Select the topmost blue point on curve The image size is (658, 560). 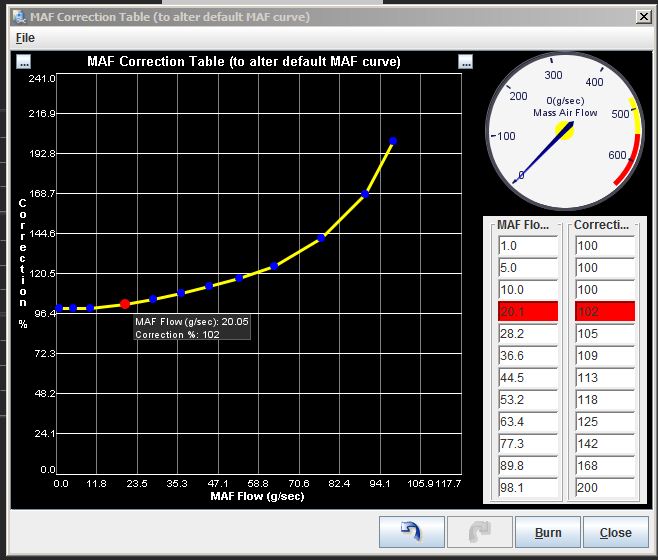[393, 141]
